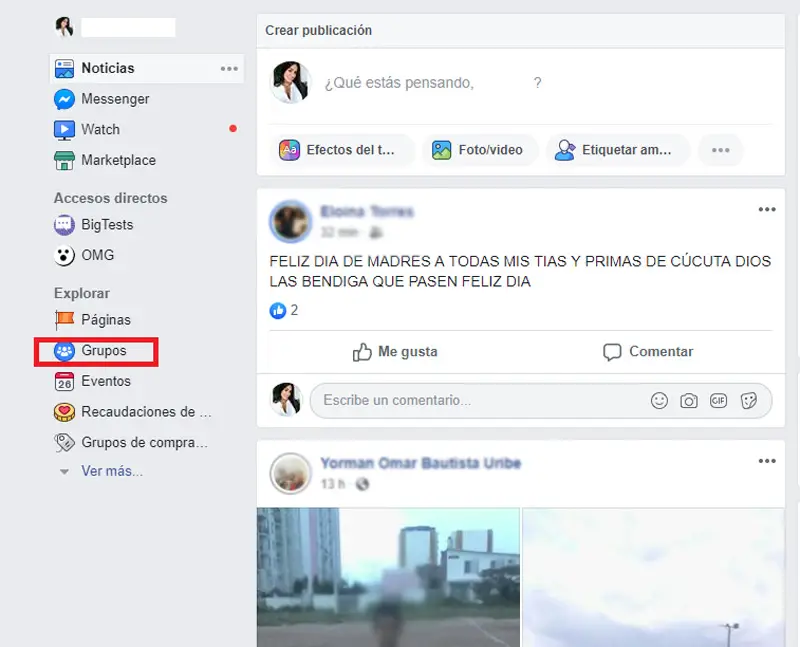
Task: Expand Ver más in Explorar list
Action: pos(112,471)
